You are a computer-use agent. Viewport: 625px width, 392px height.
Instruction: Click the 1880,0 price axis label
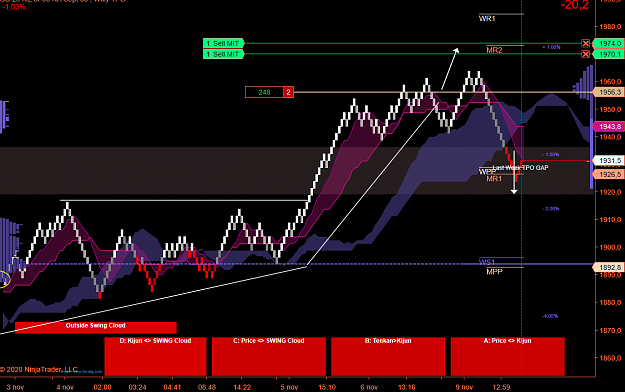pos(611,303)
